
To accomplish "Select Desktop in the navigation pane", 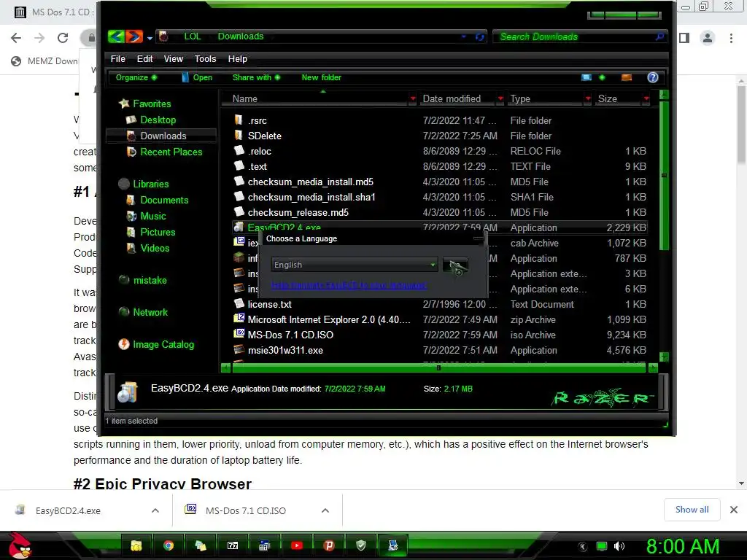I will pos(151,120).
